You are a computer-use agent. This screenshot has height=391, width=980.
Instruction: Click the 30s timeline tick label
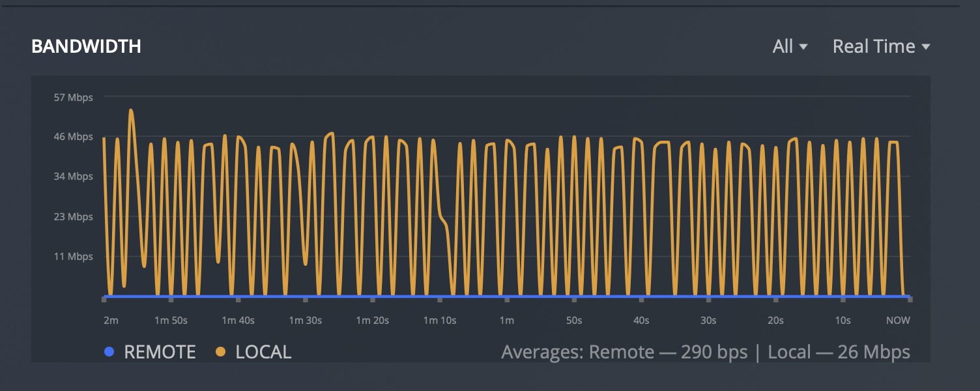[708, 321]
